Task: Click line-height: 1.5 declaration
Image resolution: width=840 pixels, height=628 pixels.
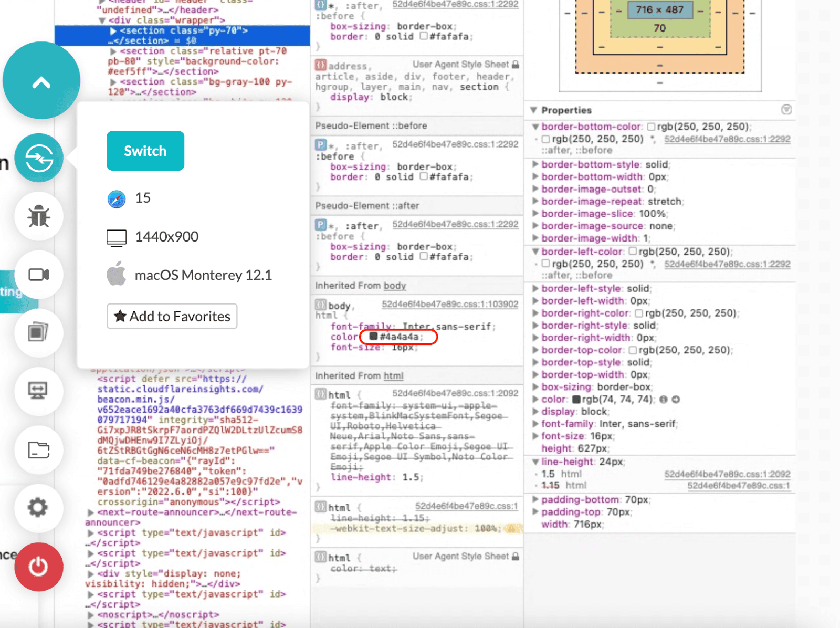Action: pos(376,477)
